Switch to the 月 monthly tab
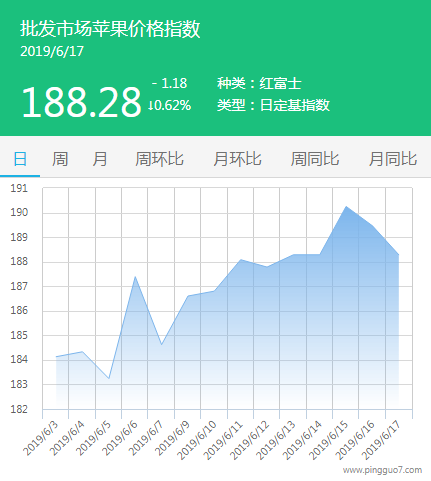431x481 pixels. coord(100,159)
